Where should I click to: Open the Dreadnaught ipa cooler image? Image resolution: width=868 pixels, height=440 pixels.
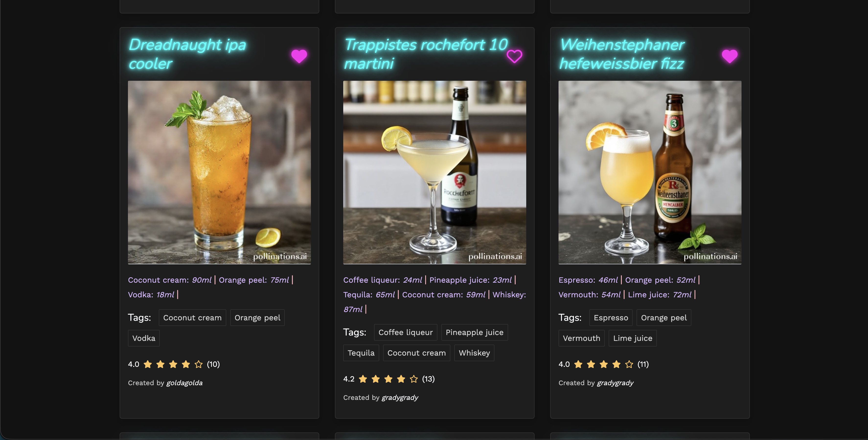tap(219, 172)
